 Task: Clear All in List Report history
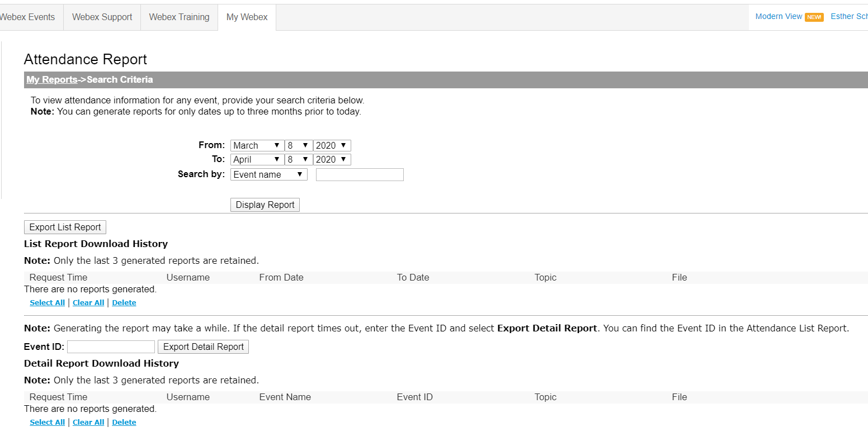click(x=88, y=302)
